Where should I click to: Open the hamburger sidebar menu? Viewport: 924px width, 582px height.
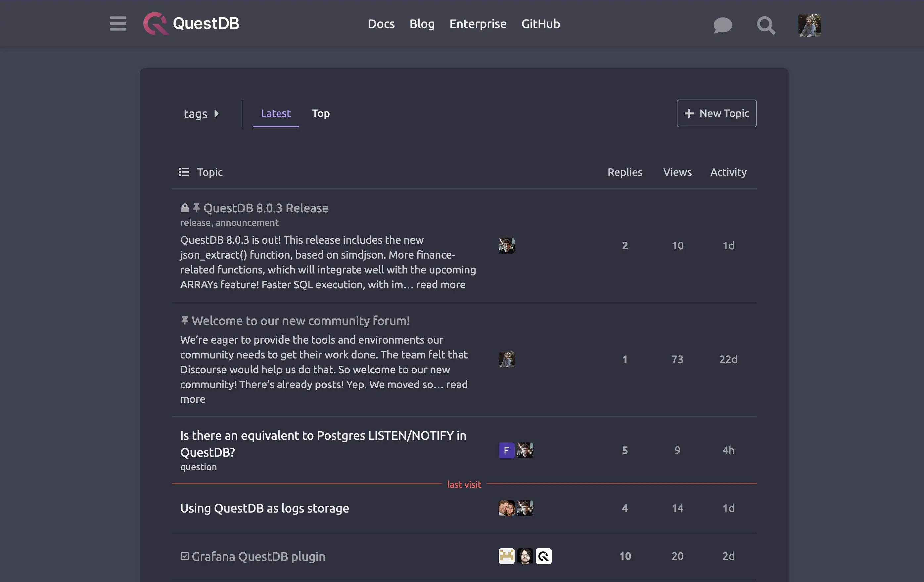(x=118, y=24)
